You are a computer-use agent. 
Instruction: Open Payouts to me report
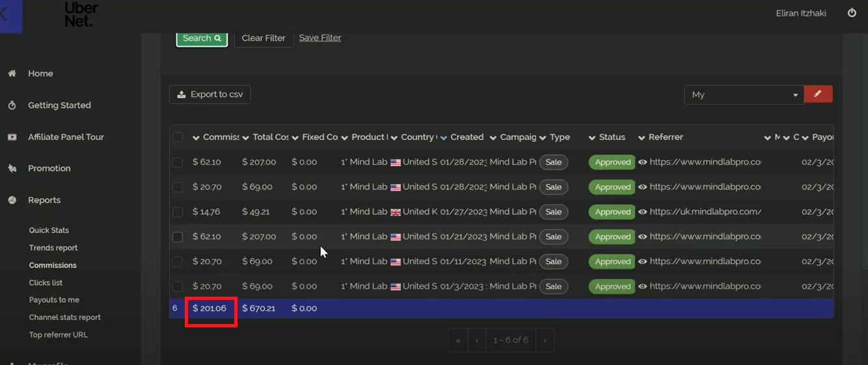pyautogui.click(x=54, y=300)
